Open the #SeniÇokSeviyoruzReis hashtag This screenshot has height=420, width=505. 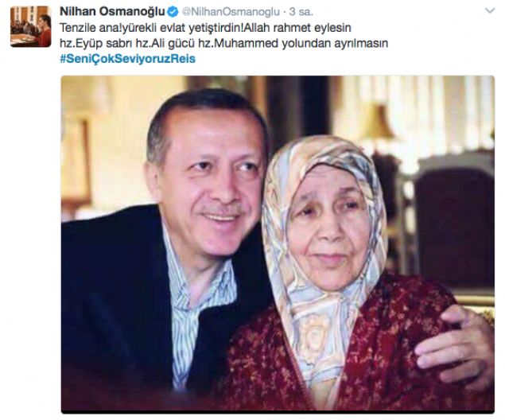pyautogui.click(x=127, y=59)
